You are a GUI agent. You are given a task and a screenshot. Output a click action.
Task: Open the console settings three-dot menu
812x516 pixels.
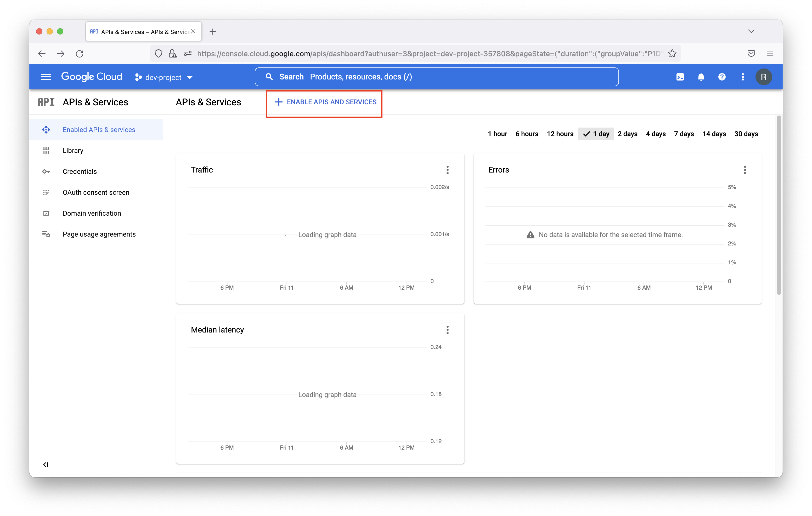pos(742,77)
